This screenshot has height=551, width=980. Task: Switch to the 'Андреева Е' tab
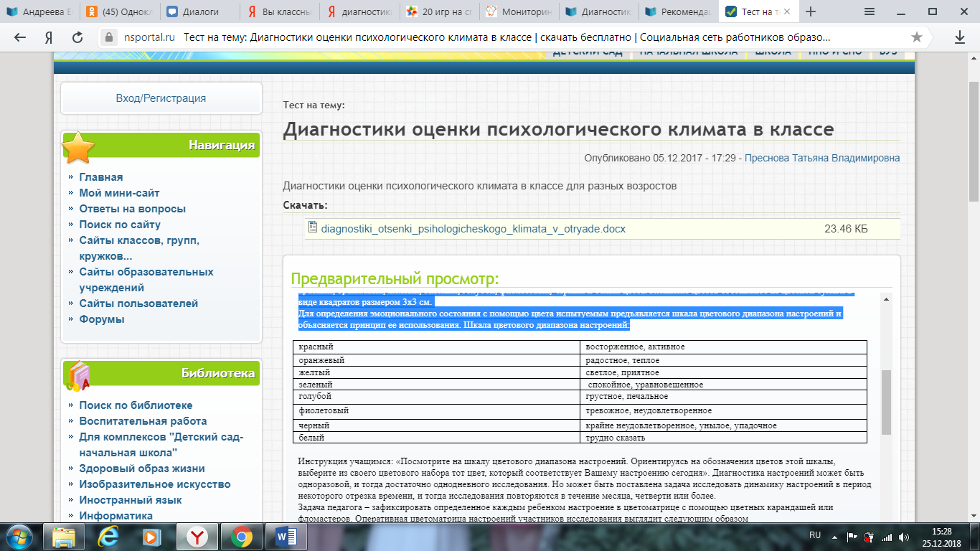click(x=39, y=11)
